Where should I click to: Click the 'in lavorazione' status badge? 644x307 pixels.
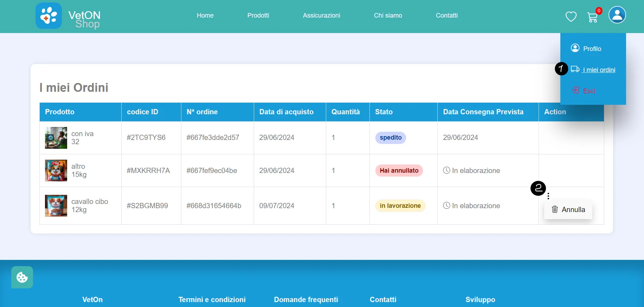400,206
